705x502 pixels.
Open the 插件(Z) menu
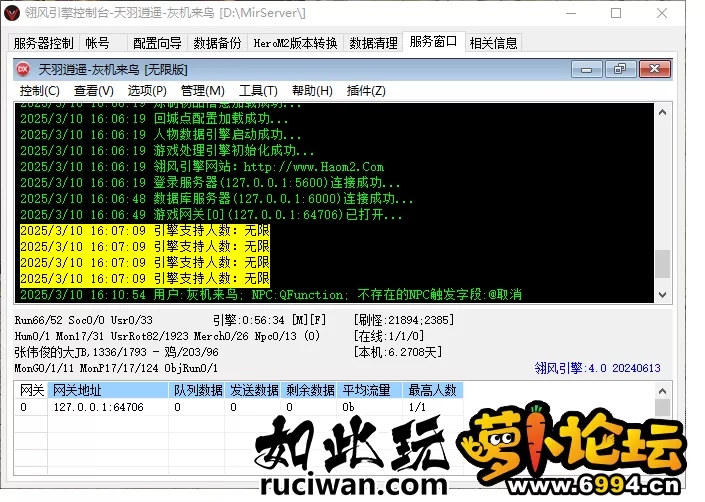[x=366, y=91]
